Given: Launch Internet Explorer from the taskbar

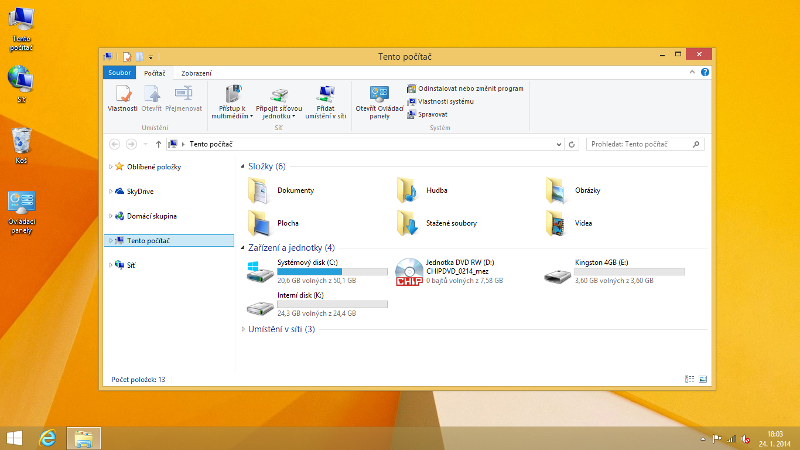Looking at the screenshot, I should (47, 438).
